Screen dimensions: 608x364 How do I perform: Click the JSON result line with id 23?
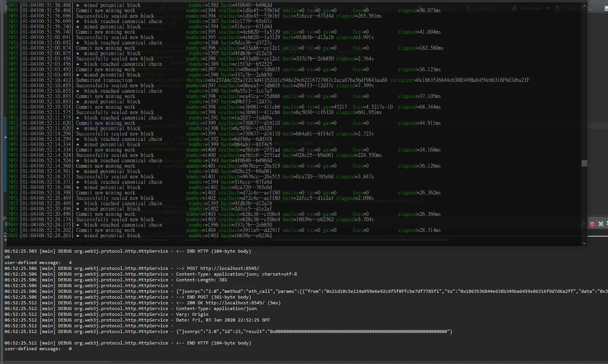point(228,332)
